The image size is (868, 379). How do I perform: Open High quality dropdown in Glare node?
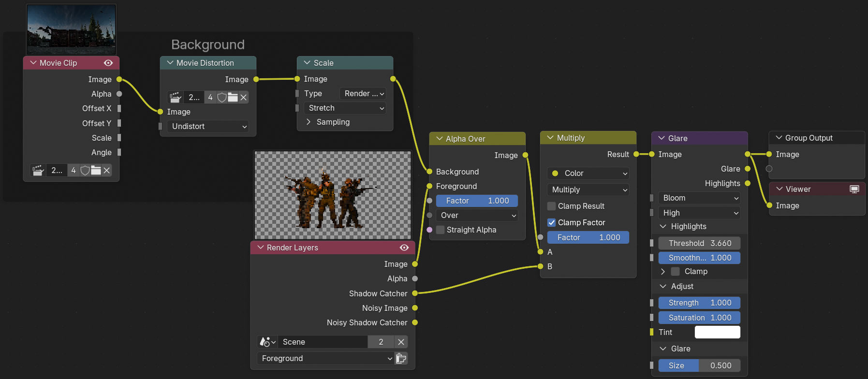pyautogui.click(x=699, y=213)
